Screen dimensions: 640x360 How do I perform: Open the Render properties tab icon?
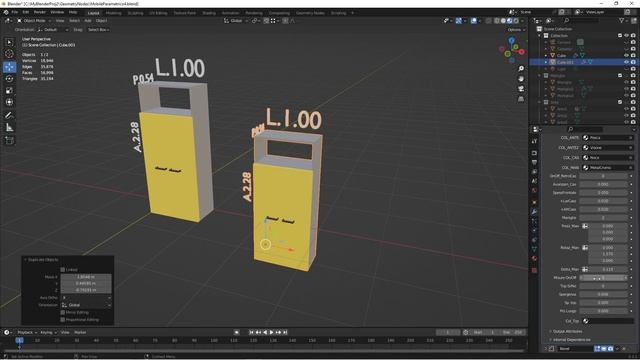pos(534,153)
